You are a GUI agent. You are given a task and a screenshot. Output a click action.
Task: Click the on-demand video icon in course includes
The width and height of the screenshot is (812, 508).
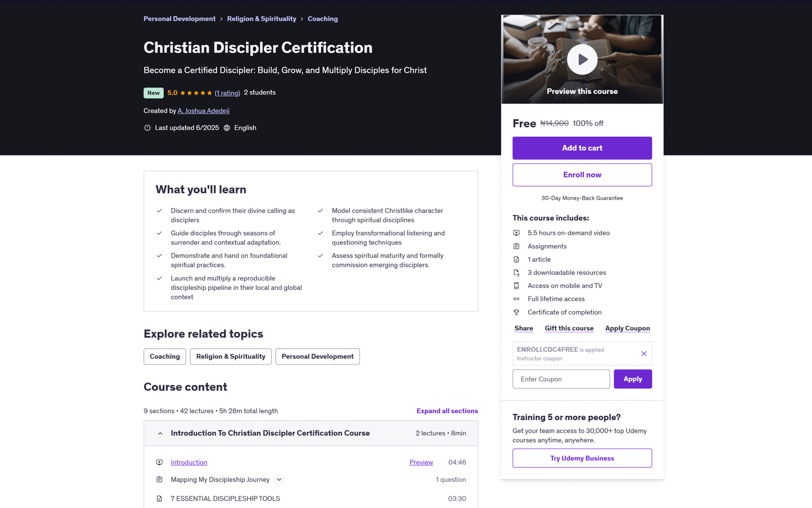[x=516, y=233]
